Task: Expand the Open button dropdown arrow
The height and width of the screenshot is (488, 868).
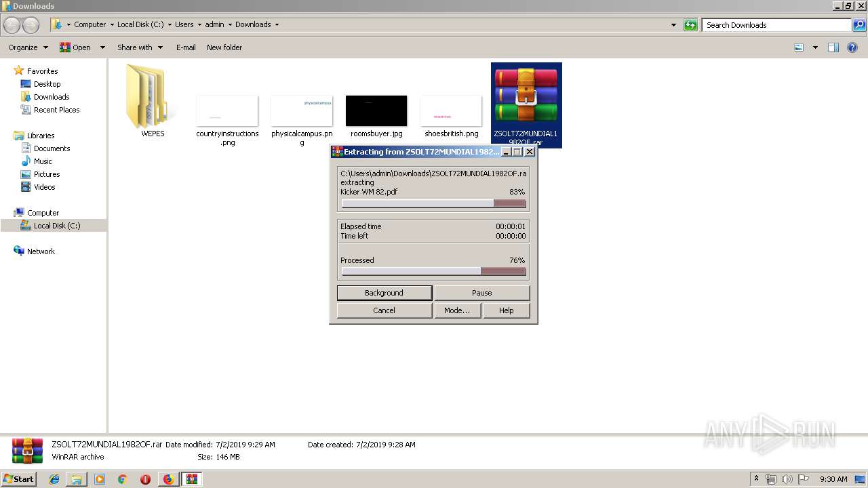Action: coord(102,47)
